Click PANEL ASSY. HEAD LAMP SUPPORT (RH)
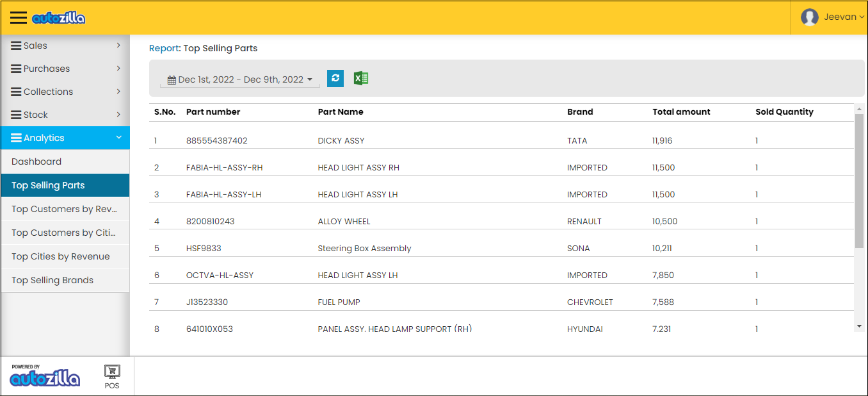The height and width of the screenshot is (396, 868). [395, 329]
